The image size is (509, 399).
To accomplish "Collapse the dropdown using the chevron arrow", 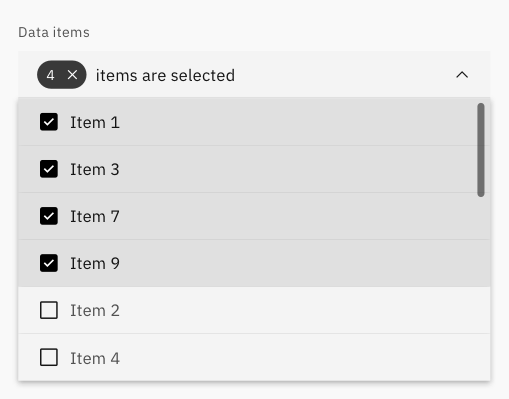I will [x=462, y=75].
